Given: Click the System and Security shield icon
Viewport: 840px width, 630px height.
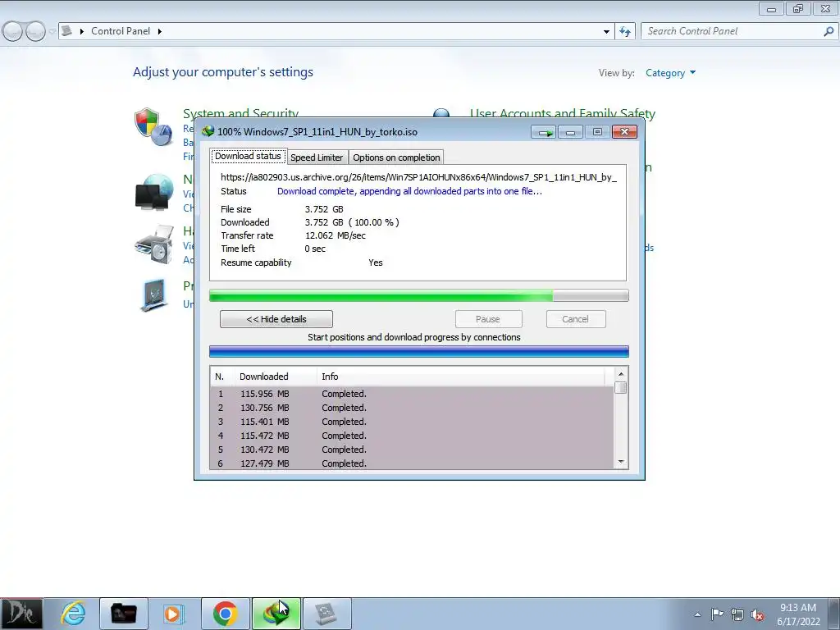Looking at the screenshot, I should tap(153, 127).
